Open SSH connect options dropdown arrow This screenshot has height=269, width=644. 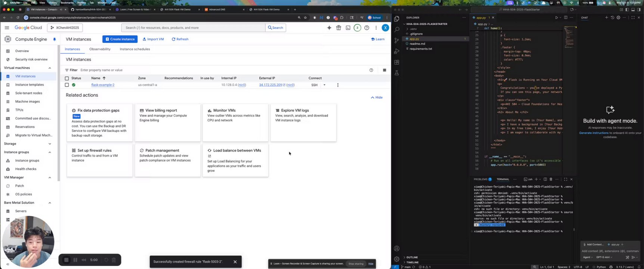coord(324,85)
